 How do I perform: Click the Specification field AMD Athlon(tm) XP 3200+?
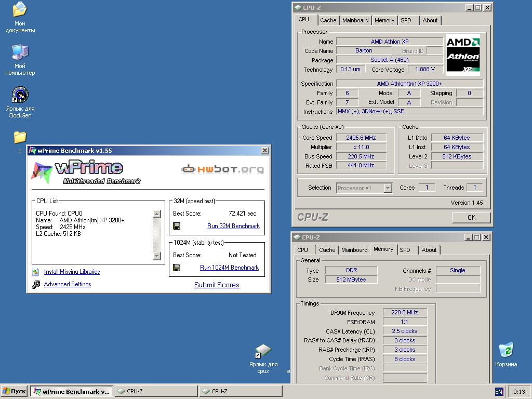coord(409,84)
